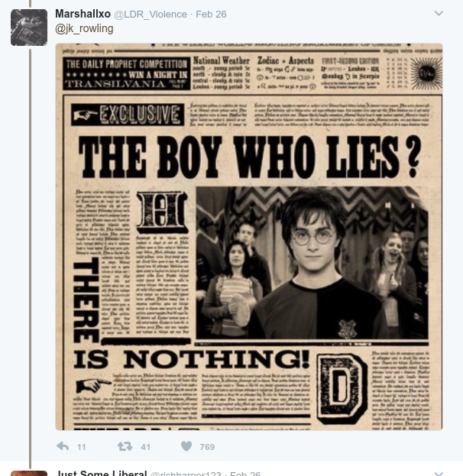Open the @jk_rowling mention
The image size is (463, 476).
pyautogui.click(x=84, y=28)
